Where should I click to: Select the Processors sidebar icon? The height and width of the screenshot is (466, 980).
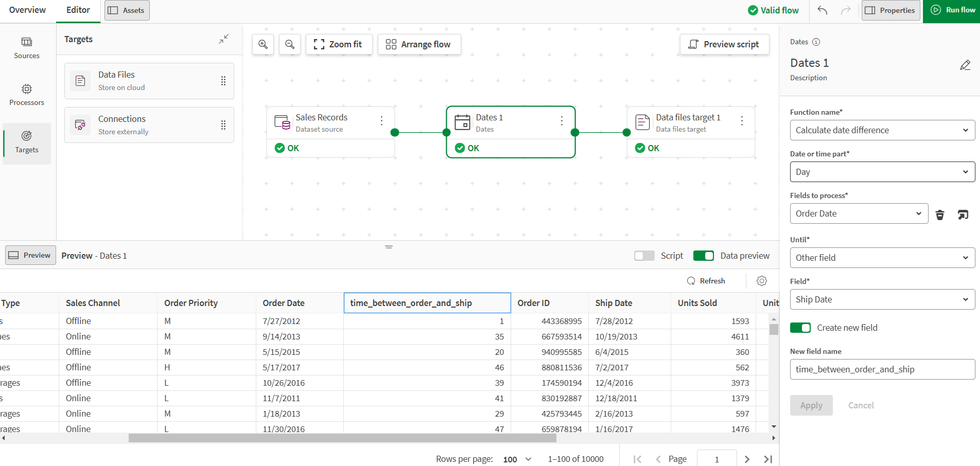(26, 95)
